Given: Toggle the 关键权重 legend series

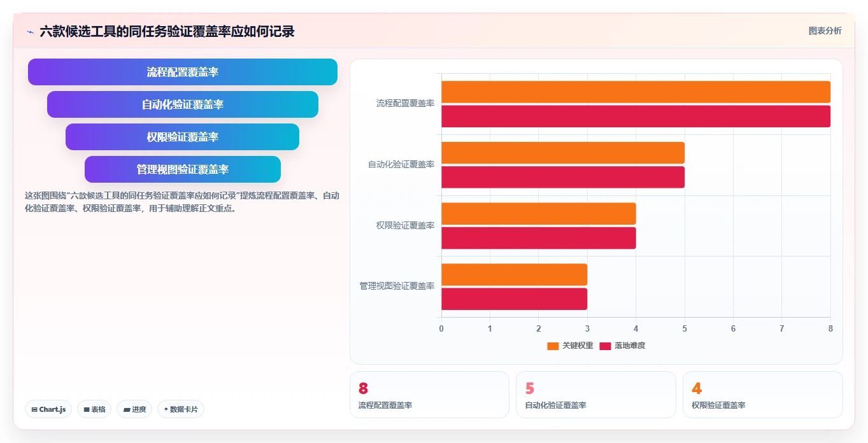Looking at the screenshot, I should pos(570,346).
